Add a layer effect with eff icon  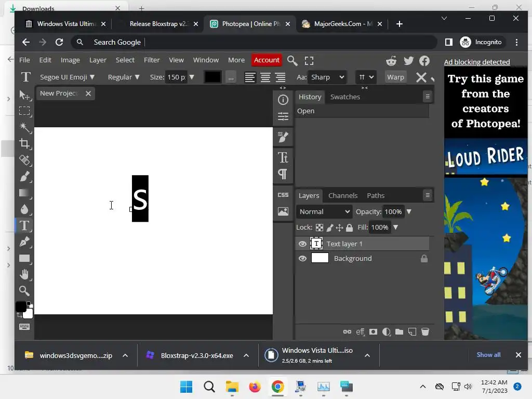click(x=361, y=332)
